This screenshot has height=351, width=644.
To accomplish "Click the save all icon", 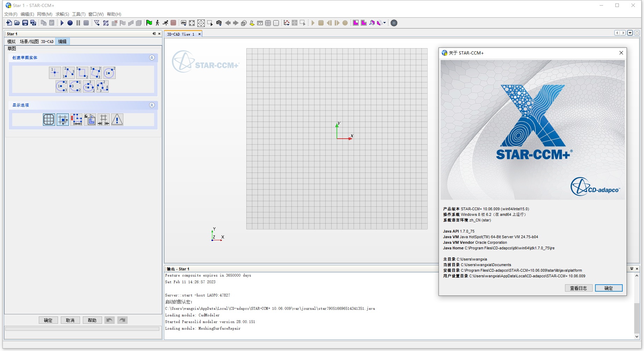I will [x=33, y=23].
